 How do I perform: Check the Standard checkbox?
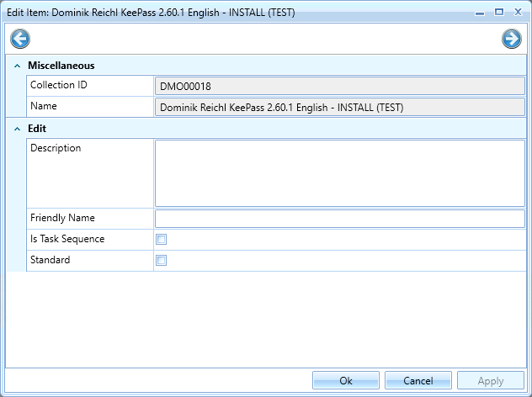coord(162,261)
